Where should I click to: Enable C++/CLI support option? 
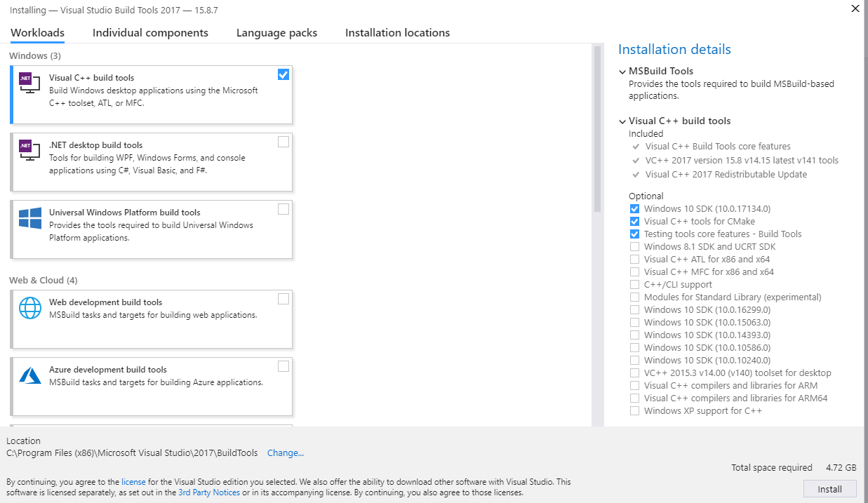[635, 285]
